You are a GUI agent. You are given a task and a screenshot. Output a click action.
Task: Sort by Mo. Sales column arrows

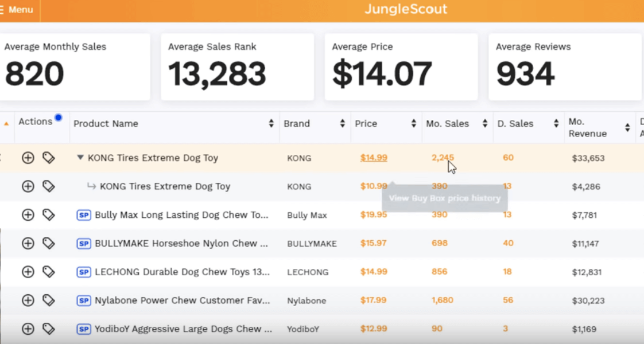tap(485, 123)
